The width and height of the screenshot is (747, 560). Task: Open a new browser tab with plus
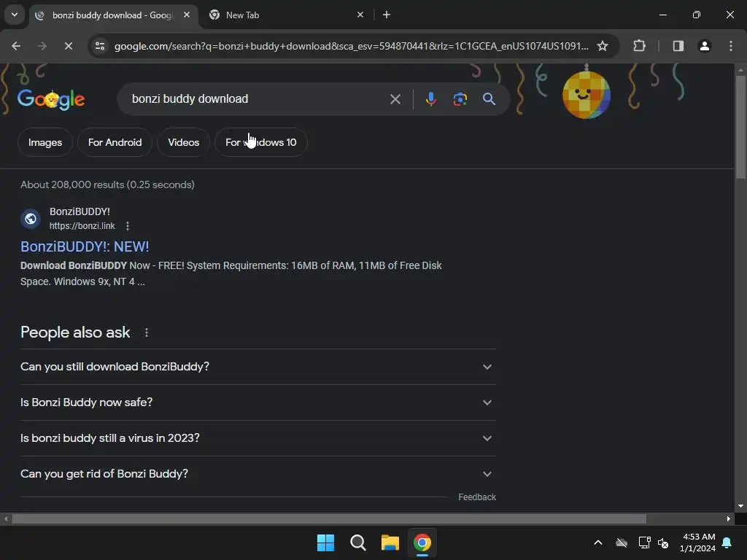point(387,15)
